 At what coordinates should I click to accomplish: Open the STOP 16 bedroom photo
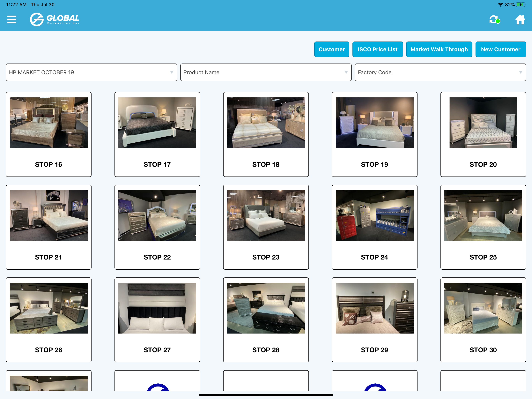pyautogui.click(x=48, y=123)
